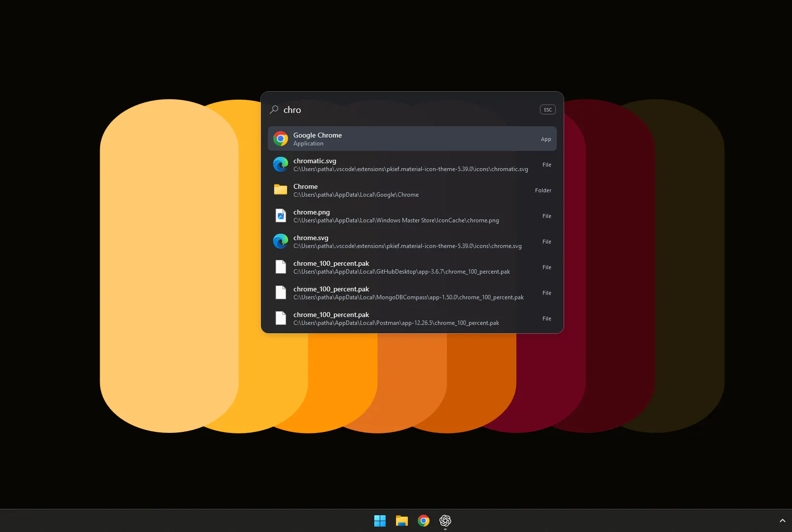792x532 pixels.
Task: Click the image file icon for chrome.png
Action: click(x=281, y=215)
